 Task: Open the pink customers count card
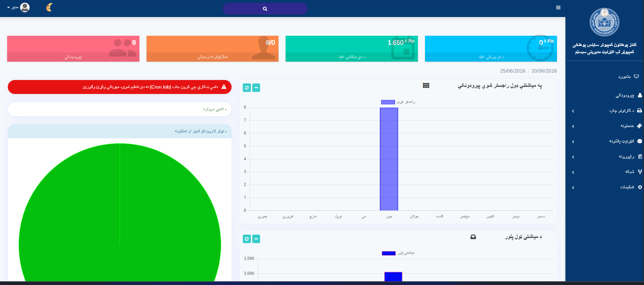[x=73, y=49]
